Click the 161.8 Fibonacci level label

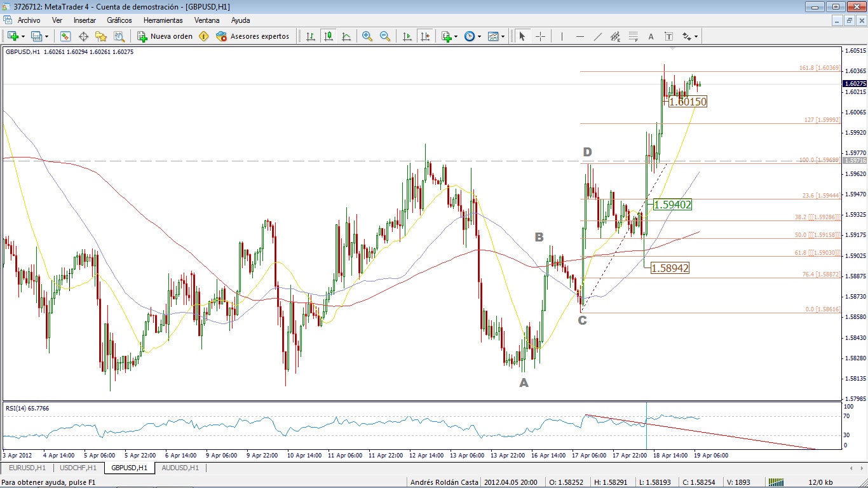tap(820, 68)
